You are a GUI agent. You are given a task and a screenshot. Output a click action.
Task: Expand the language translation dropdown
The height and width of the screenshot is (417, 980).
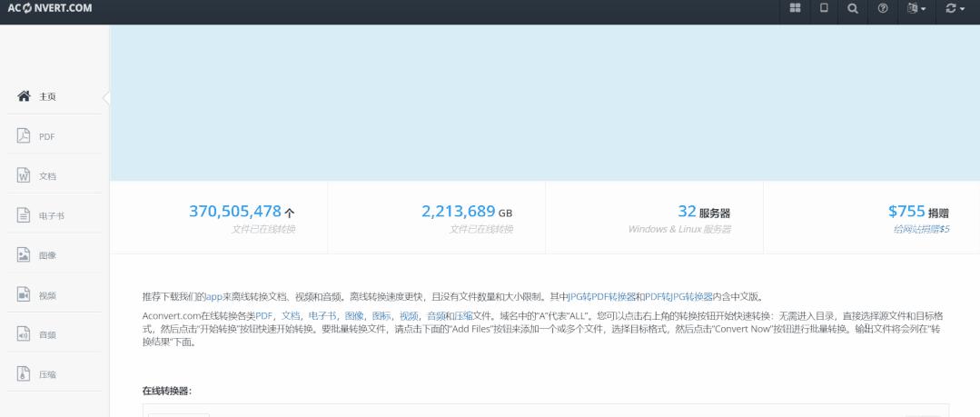pyautogui.click(x=916, y=8)
